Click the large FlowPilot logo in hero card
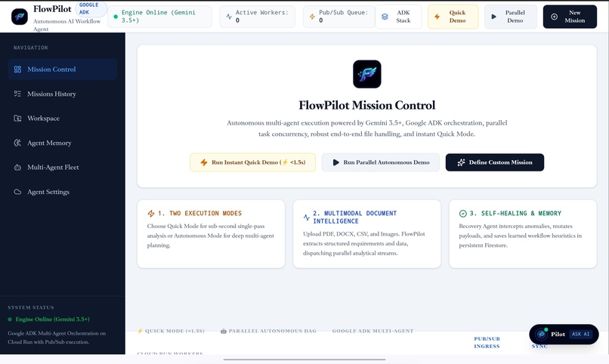The width and height of the screenshot is (609, 364). coord(367,74)
